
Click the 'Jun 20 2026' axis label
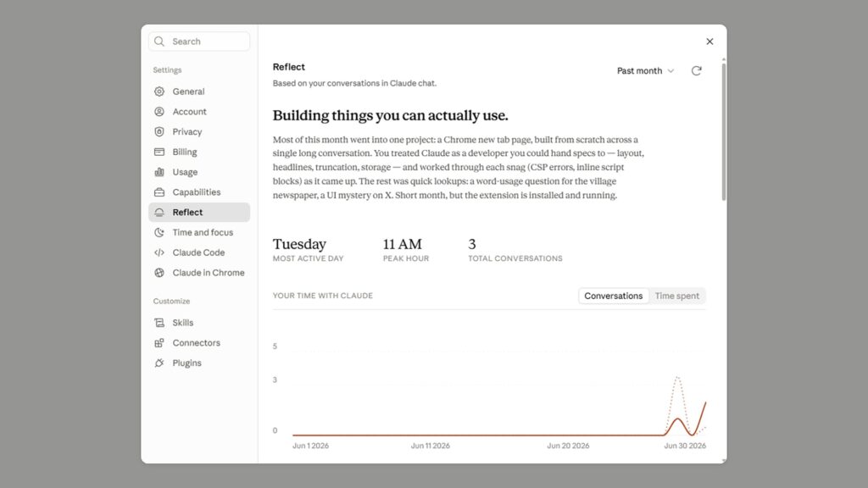[568, 446]
